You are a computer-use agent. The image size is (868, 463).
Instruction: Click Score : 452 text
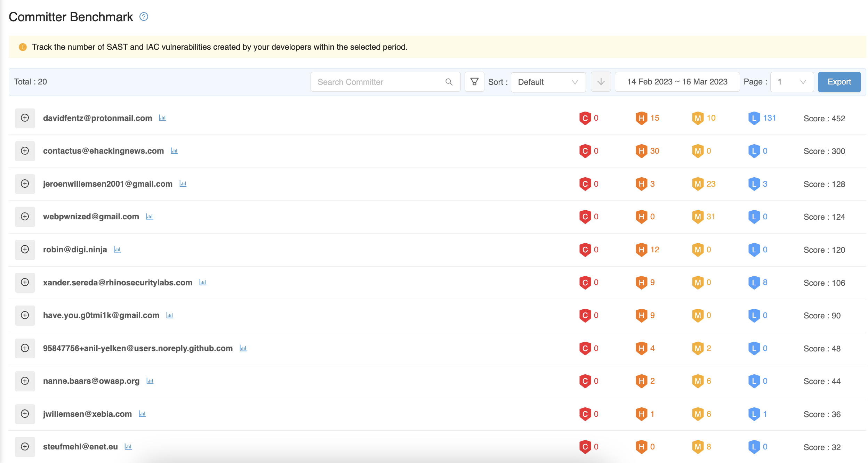[x=824, y=119]
